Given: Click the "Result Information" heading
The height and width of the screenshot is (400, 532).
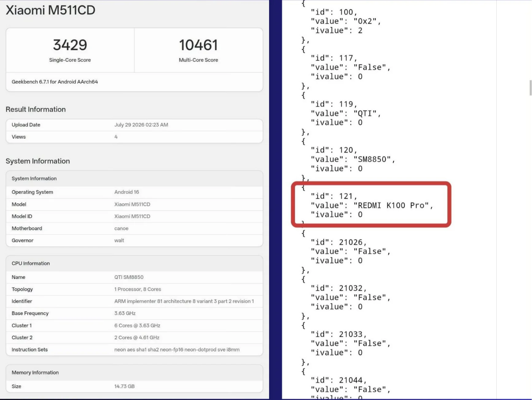Looking at the screenshot, I should point(36,109).
